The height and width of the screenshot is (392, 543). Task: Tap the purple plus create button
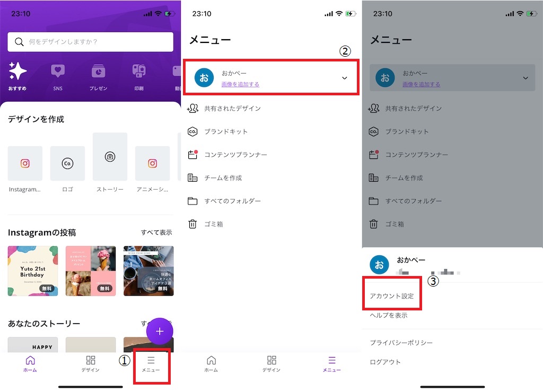click(160, 331)
